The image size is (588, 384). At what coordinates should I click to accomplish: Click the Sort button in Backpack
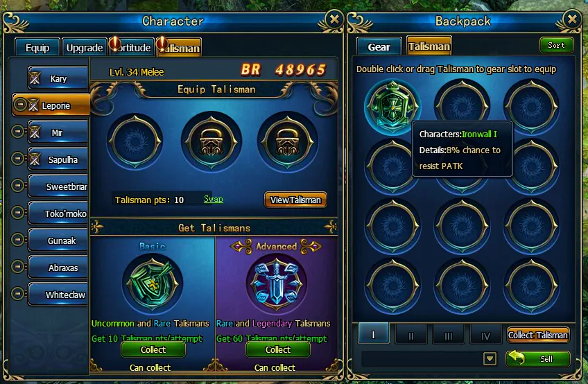556,45
